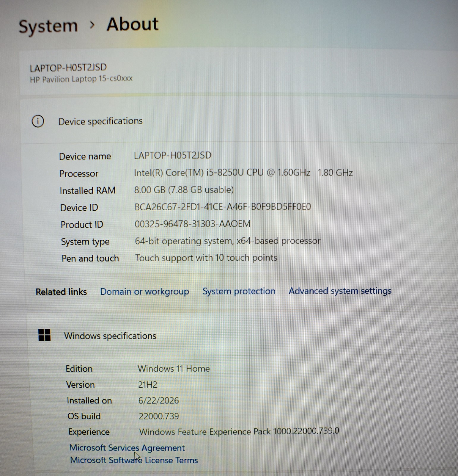Viewport: 458px width, 476px height.
Task: Click the breadcrumb chevron after System
Action: coord(92,25)
